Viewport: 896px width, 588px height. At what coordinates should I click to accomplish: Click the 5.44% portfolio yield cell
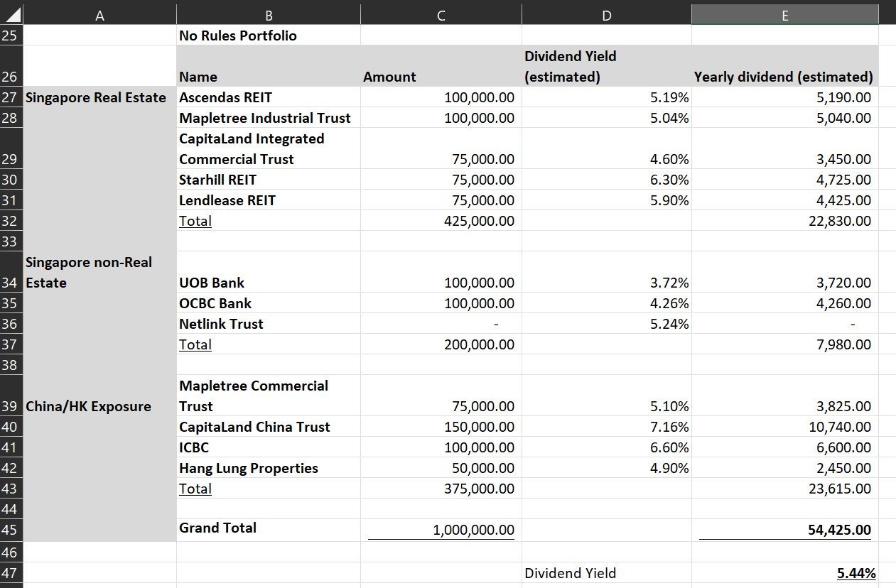tap(785, 573)
